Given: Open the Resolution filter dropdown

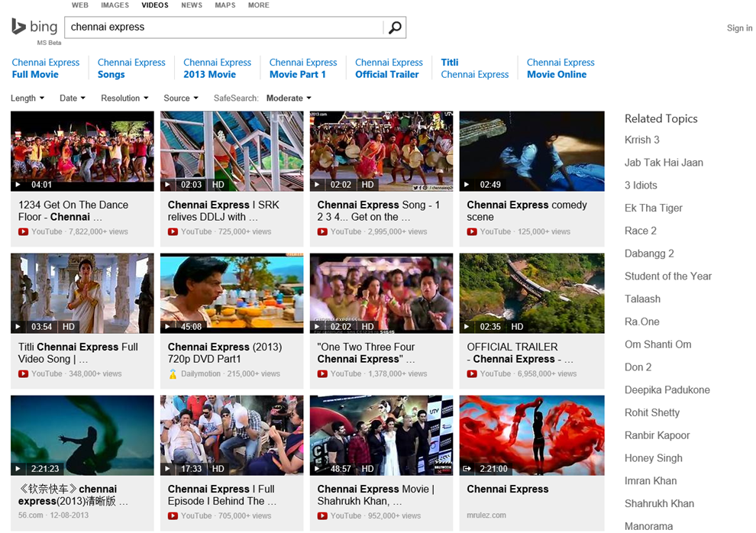Looking at the screenshot, I should (125, 98).
